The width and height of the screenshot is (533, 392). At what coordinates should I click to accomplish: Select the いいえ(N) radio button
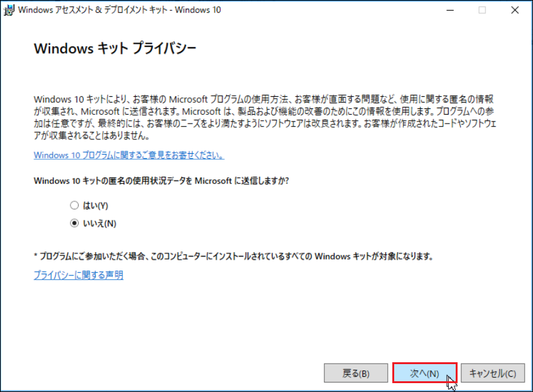pyautogui.click(x=74, y=224)
